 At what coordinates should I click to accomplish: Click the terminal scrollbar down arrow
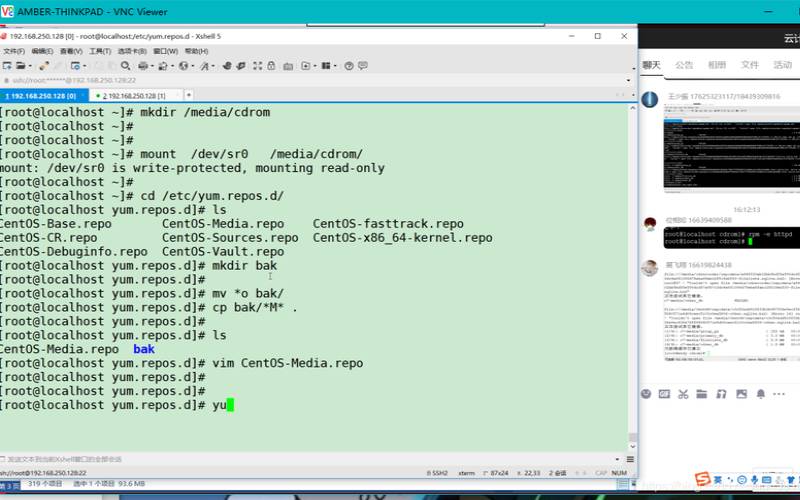[633, 446]
